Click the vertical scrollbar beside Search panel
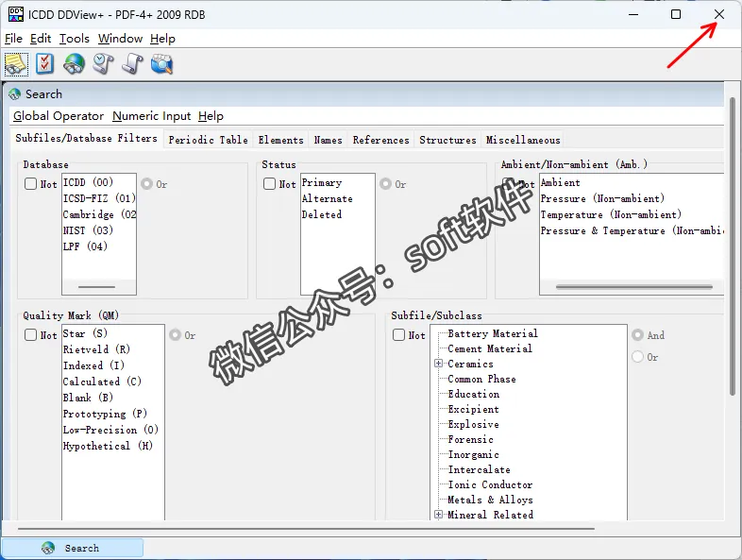This screenshot has width=742, height=560. pyautogui.click(x=732, y=246)
